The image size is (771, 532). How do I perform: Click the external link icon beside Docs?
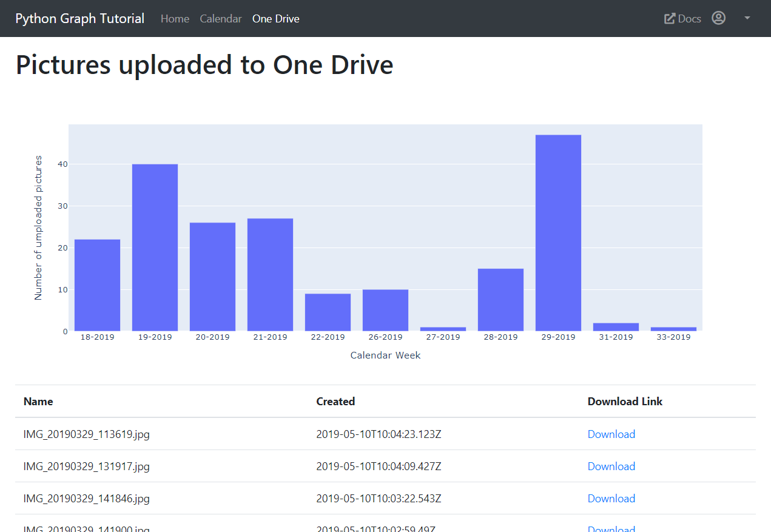pos(670,19)
